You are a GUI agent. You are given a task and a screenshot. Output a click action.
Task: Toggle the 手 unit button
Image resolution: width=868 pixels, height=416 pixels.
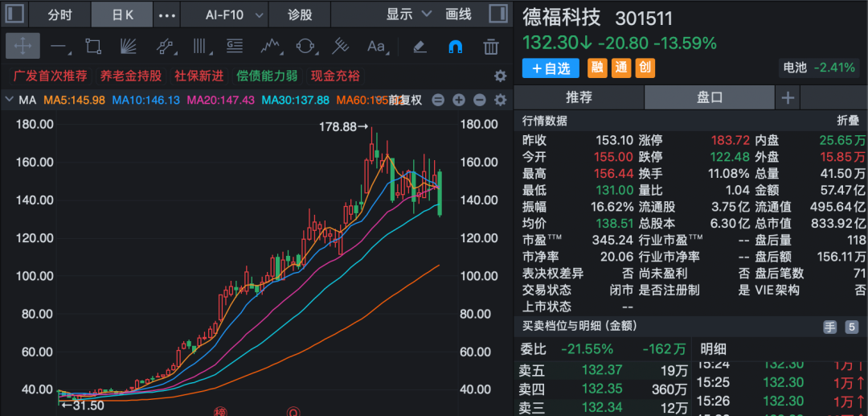point(829,327)
